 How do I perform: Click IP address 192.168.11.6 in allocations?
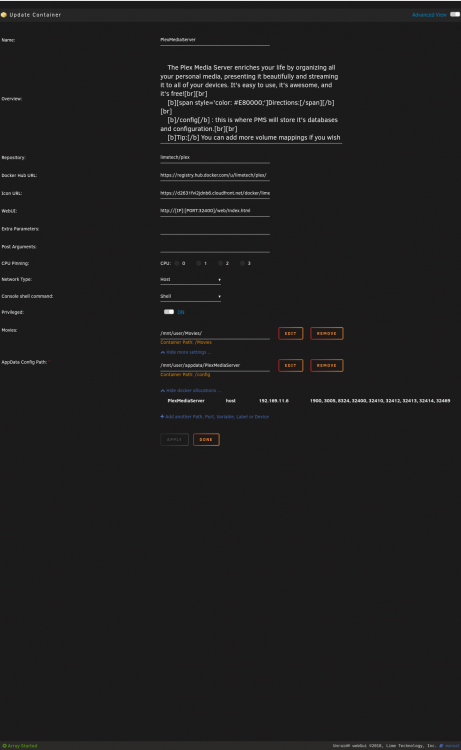tap(274, 401)
